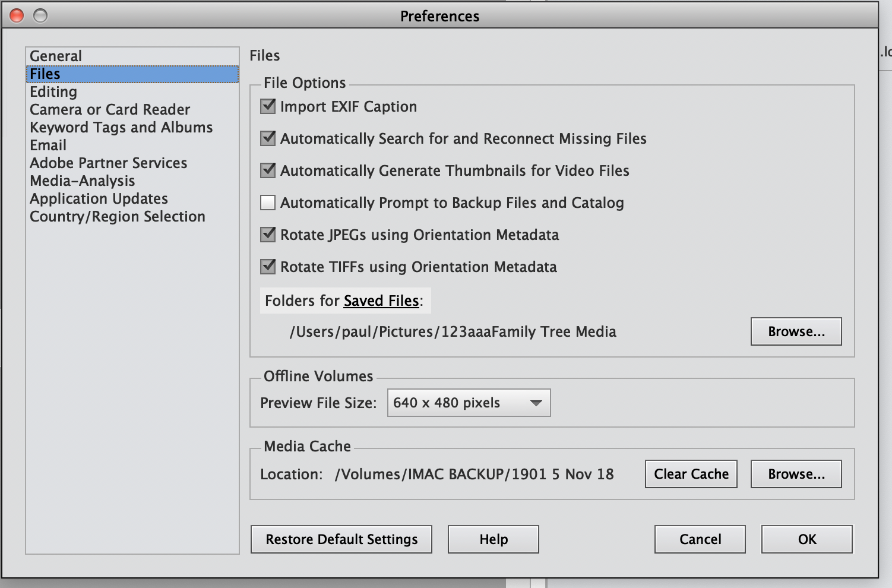The image size is (892, 588).
Task: Select the Media-Analysis category
Action: point(132,181)
